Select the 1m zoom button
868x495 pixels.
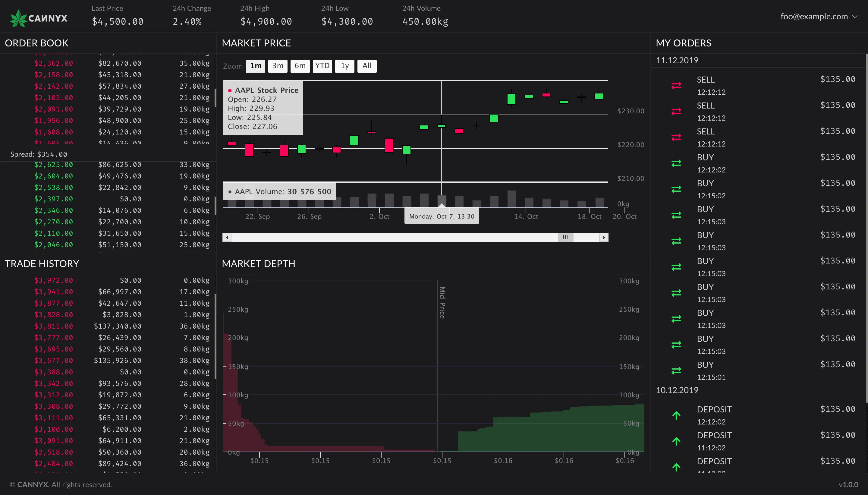(x=256, y=66)
